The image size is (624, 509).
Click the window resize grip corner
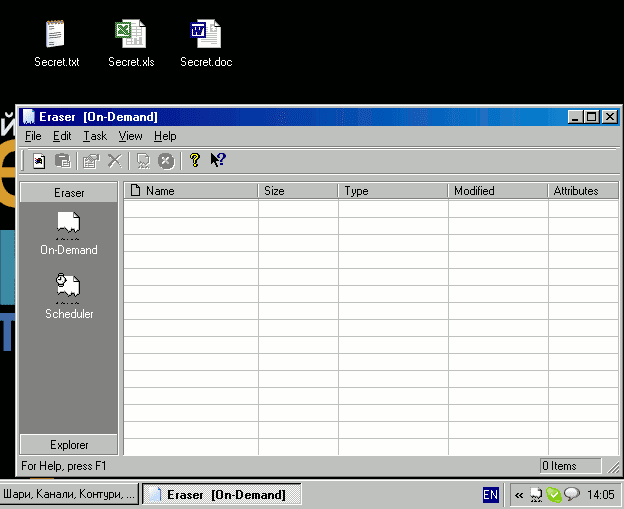[x=613, y=466]
